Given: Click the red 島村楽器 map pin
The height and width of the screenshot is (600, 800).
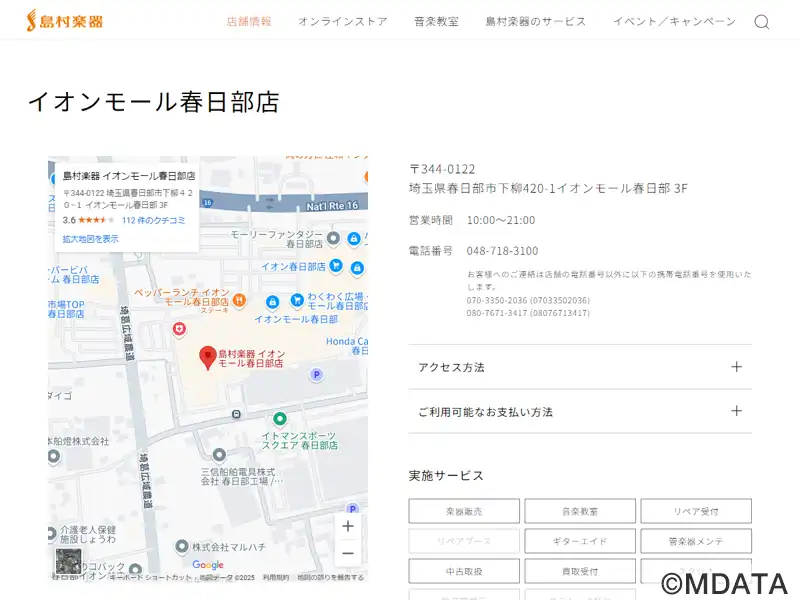Looking at the screenshot, I should click(208, 357).
